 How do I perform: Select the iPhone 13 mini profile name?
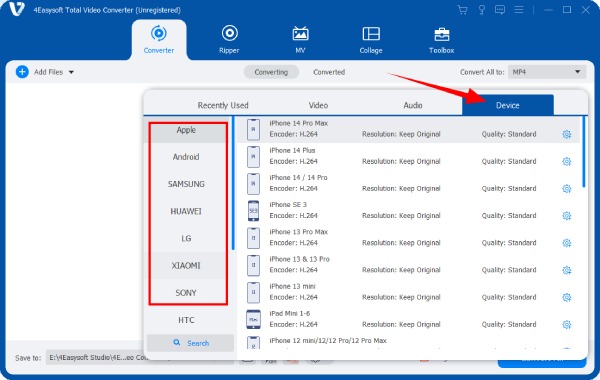(292, 286)
